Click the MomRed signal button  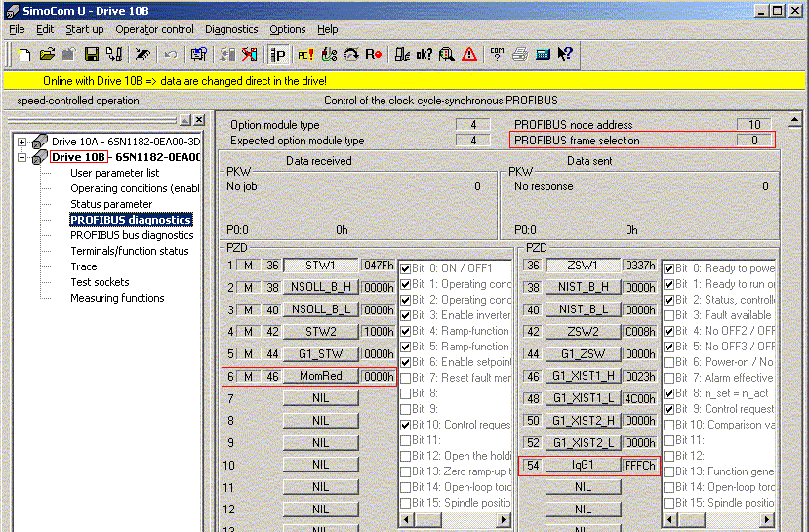point(320,376)
